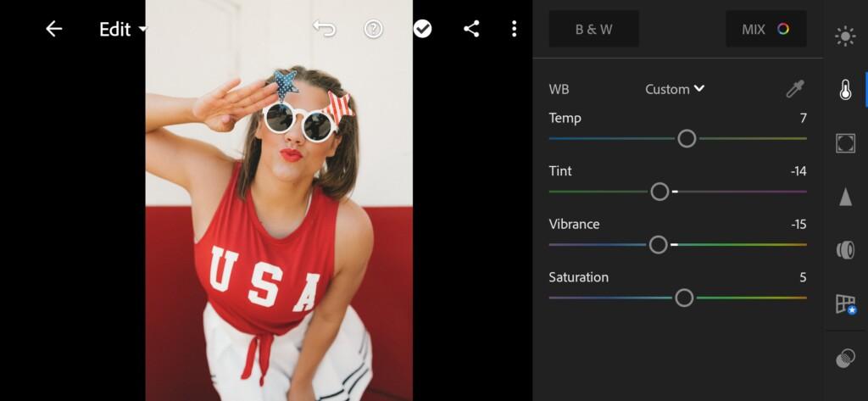Click the Saturation slider handle
The height and width of the screenshot is (401, 868).
[x=684, y=298]
